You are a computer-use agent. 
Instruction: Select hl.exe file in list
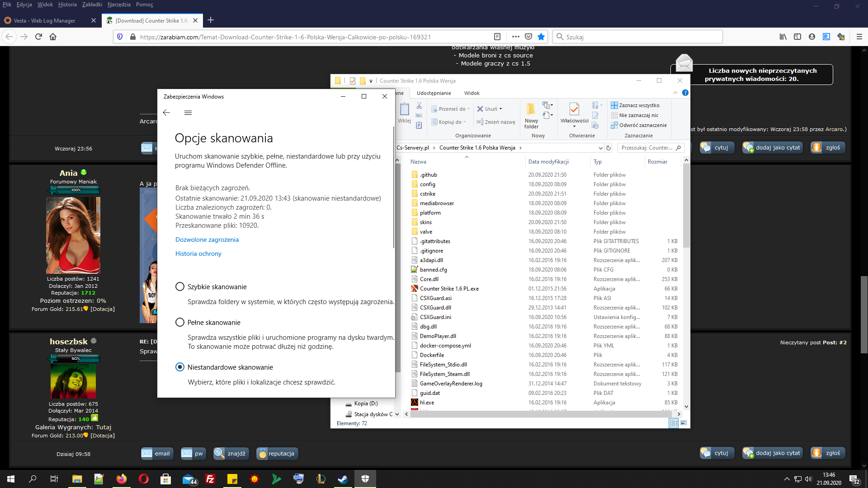pos(426,403)
